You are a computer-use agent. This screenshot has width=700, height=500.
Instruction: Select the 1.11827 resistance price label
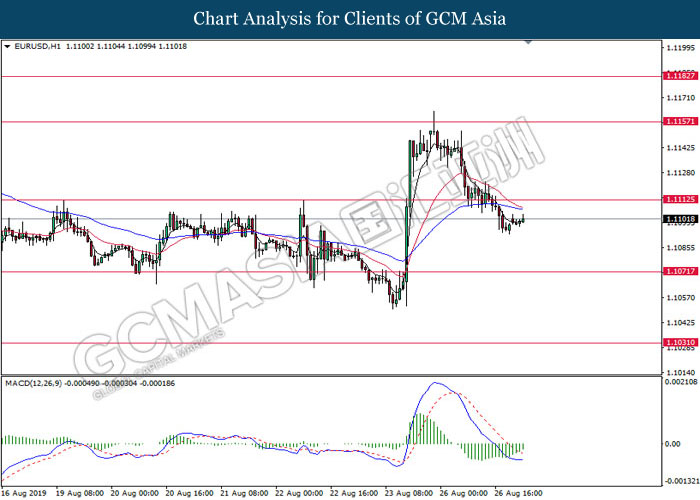681,76
